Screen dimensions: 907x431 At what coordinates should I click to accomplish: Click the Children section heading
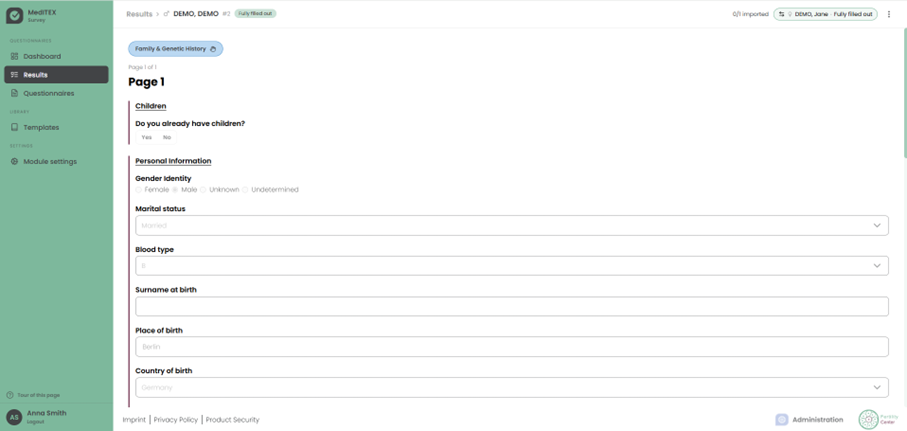(x=151, y=106)
